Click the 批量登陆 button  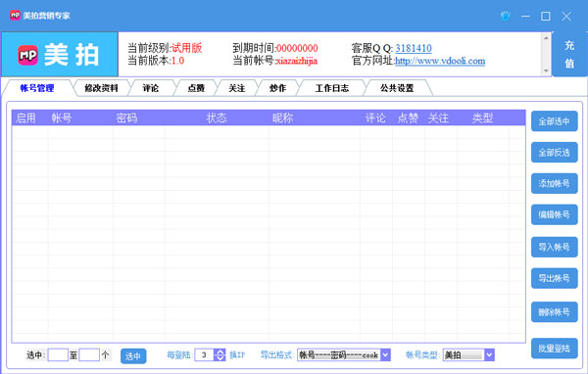tap(555, 349)
